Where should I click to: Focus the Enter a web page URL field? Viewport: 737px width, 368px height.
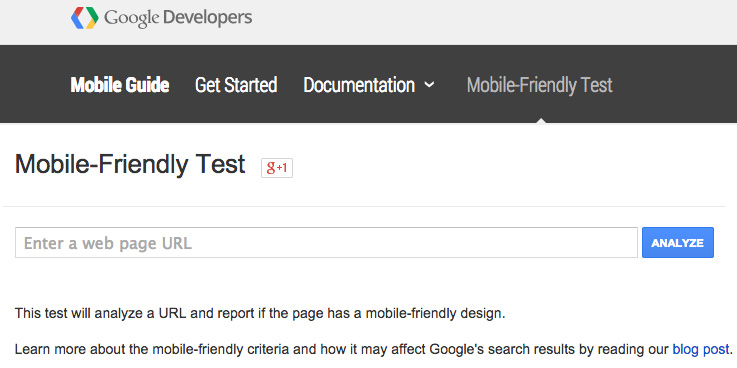(x=326, y=243)
